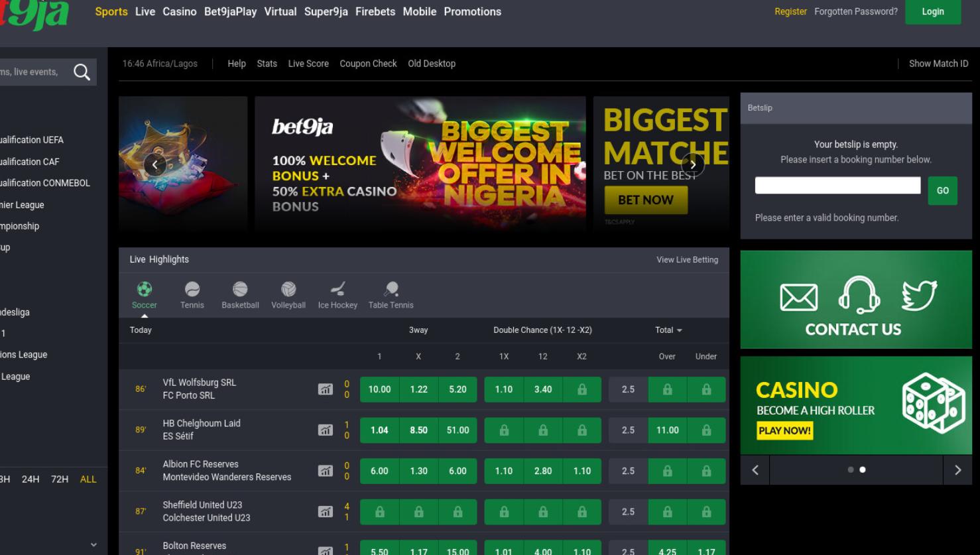
Task: Open stats icon for VfL Wolfsburg SRL match
Action: [325, 389]
